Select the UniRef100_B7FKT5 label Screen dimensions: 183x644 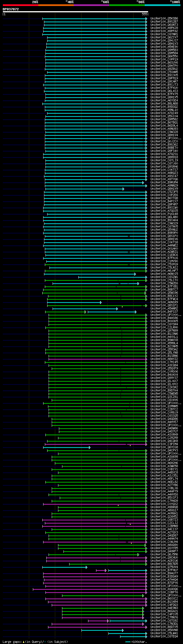pyautogui.click(x=164, y=94)
